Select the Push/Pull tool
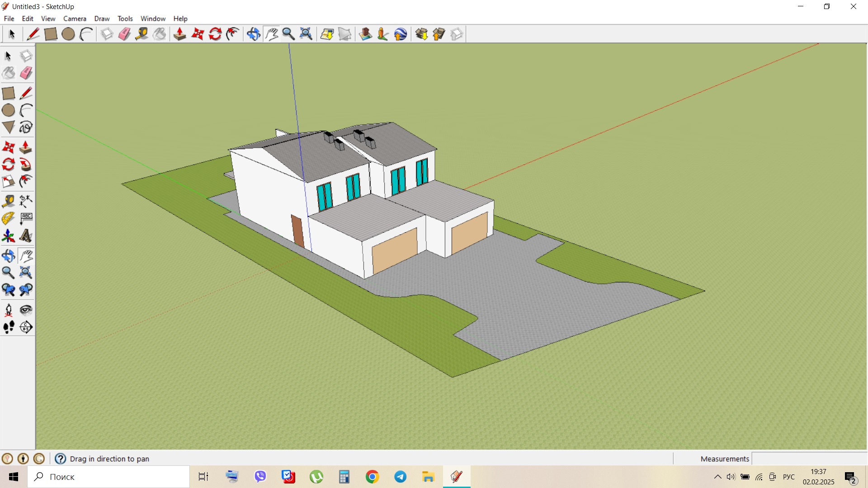The height and width of the screenshot is (488, 868). coord(26,147)
